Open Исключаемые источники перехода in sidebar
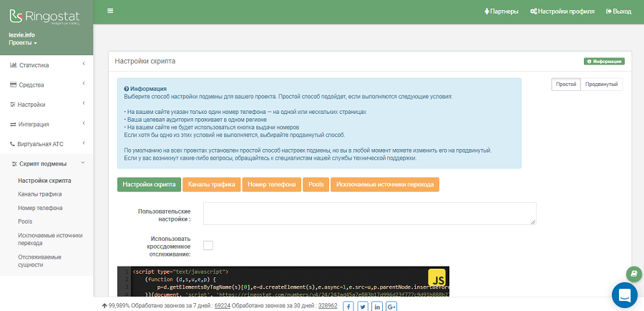644x311 pixels. [x=51, y=239]
